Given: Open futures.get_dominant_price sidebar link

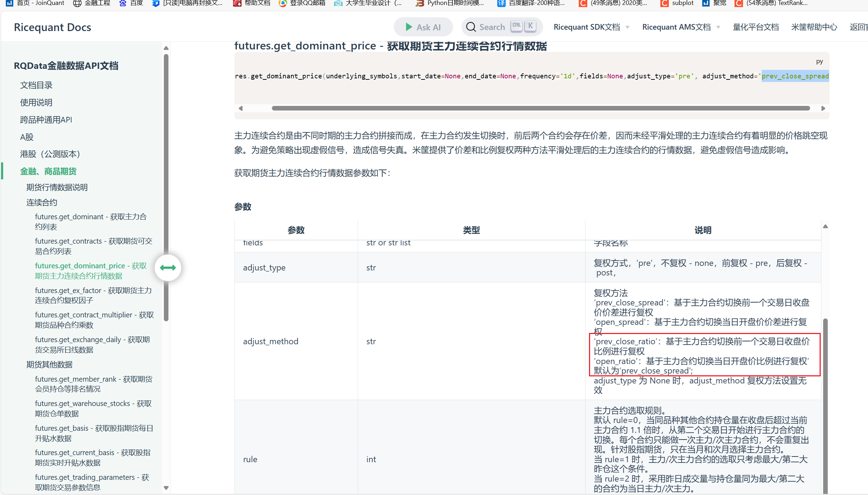Looking at the screenshot, I should (x=91, y=271).
